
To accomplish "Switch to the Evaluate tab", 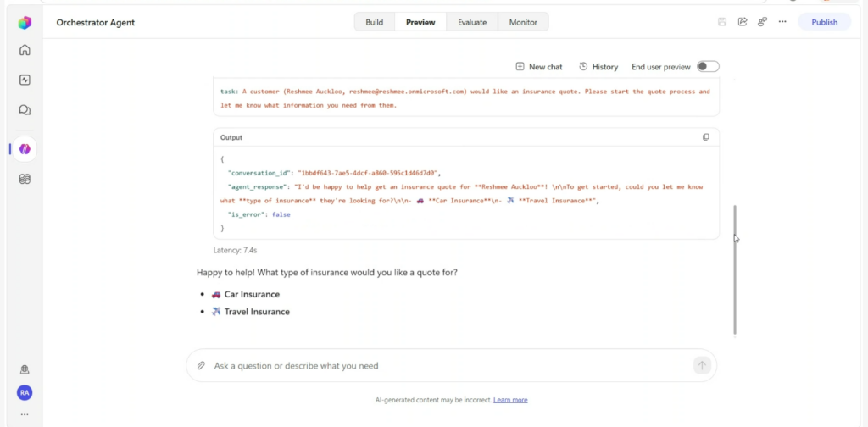I will [472, 22].
